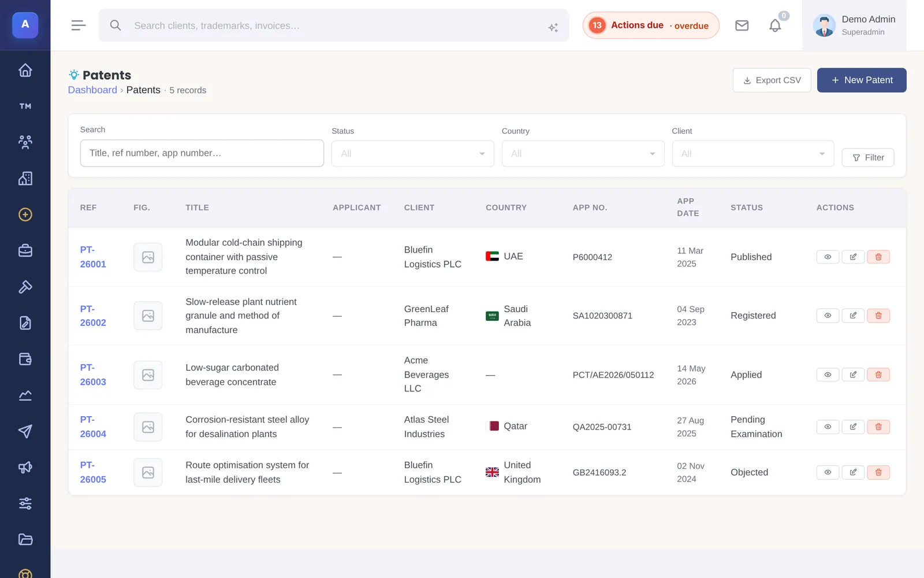Open the notifications bell icon
Viewport: 924px width, 578px height.
(775, 25)
